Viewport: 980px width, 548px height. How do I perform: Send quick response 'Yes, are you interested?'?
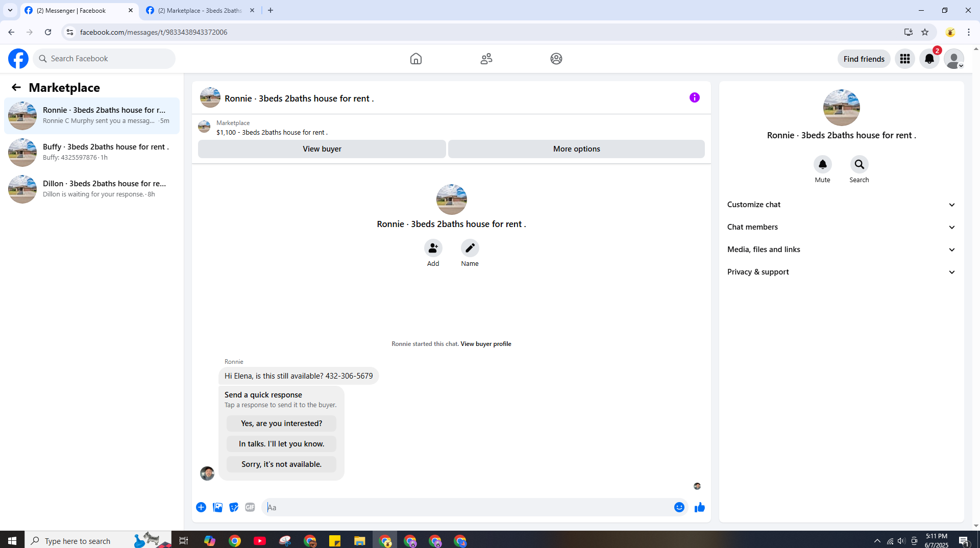(282, 424)
